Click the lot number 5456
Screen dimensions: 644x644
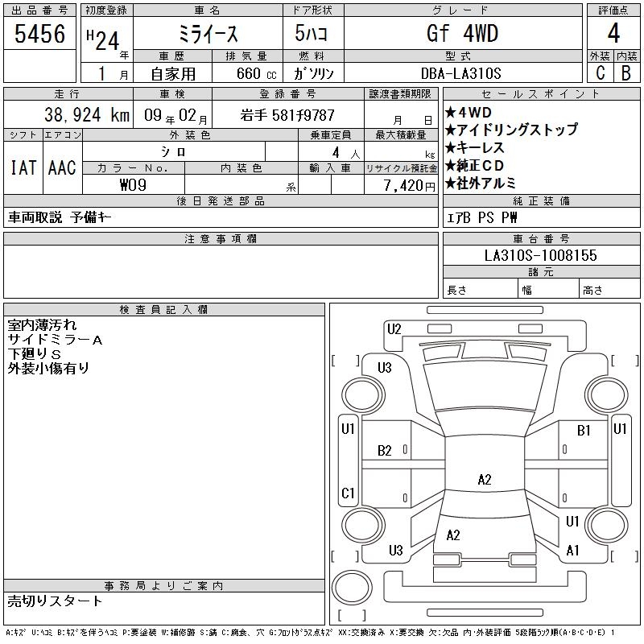[39, 33]
